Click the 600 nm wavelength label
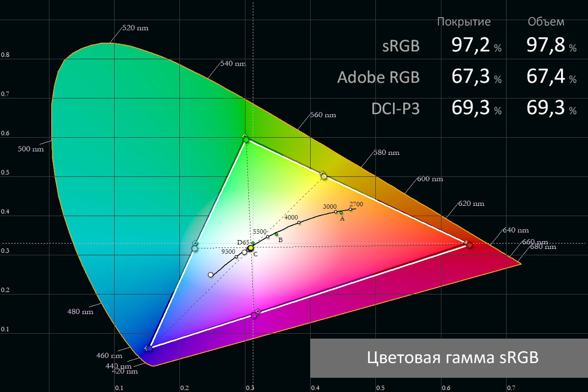588x392 pixels. click(x=430, y=179)
